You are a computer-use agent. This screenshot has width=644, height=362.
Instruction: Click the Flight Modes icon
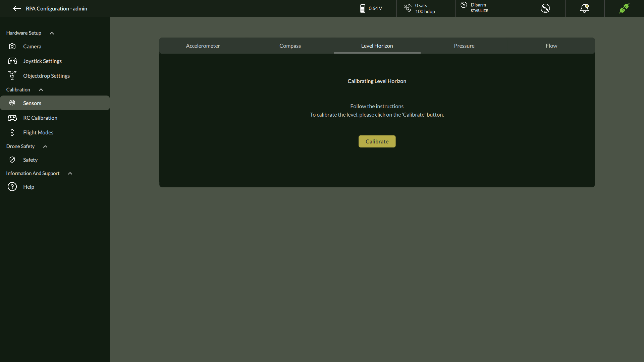[12, 132]
